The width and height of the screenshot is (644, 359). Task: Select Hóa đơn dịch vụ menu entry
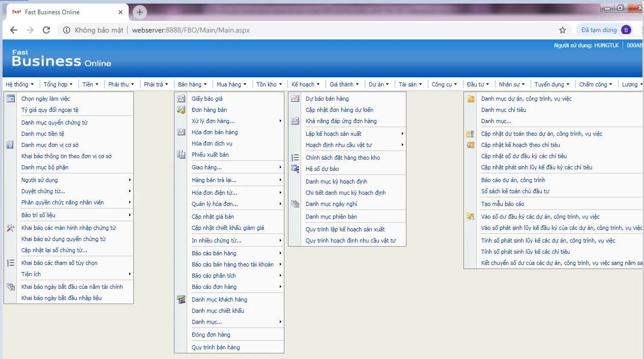(x=212, y=143)
